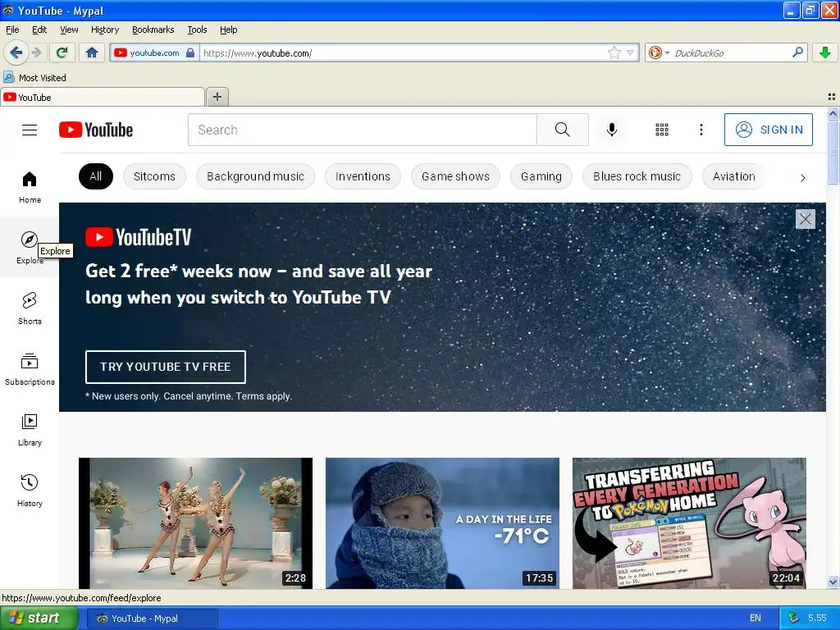The image size is (840, 630).
Task: Filter by Gaming chip
Action: [x=541, y=176]
